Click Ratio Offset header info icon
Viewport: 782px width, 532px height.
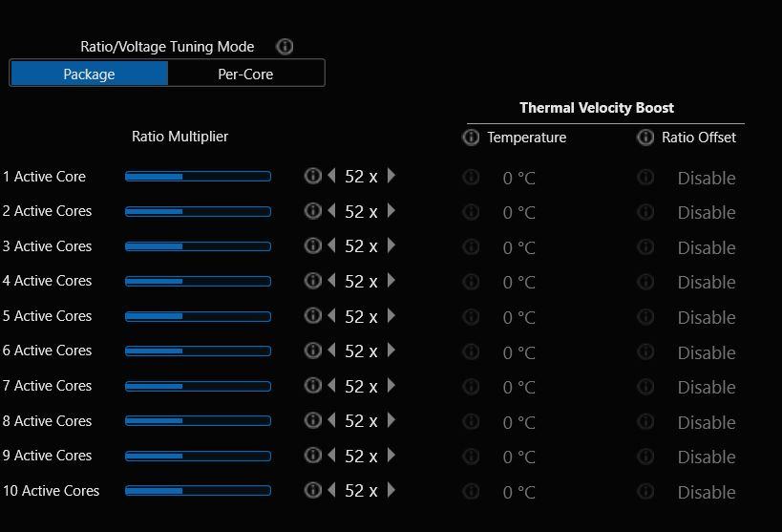pyautogui.click(x=645, y=138)
